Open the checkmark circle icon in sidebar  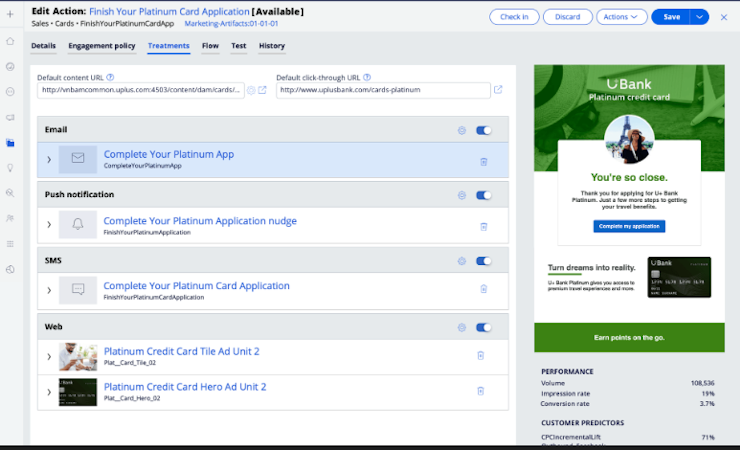[x=10, y=67]
